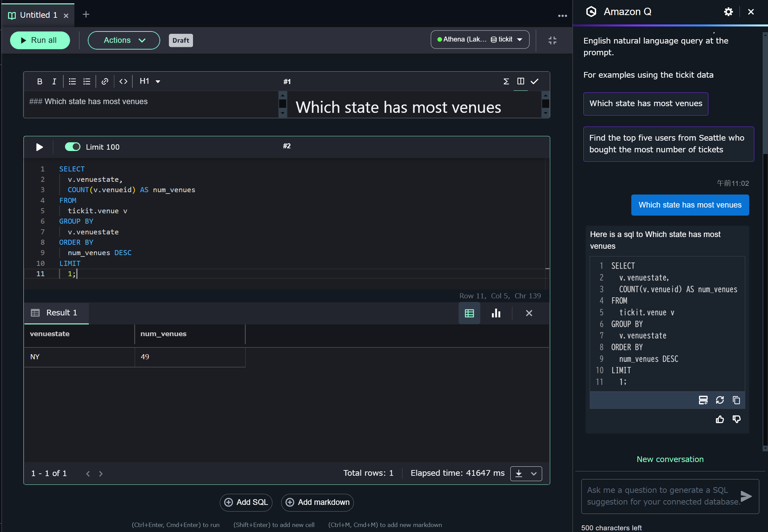Click the bold formatting icon
The image size is (768, 532).
click(40, 81)
